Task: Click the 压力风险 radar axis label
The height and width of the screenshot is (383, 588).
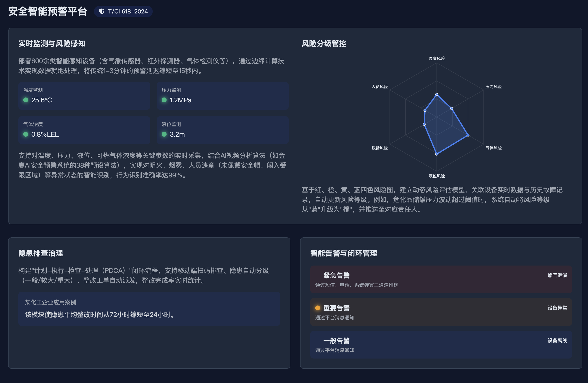Action: tap(493, 87)
